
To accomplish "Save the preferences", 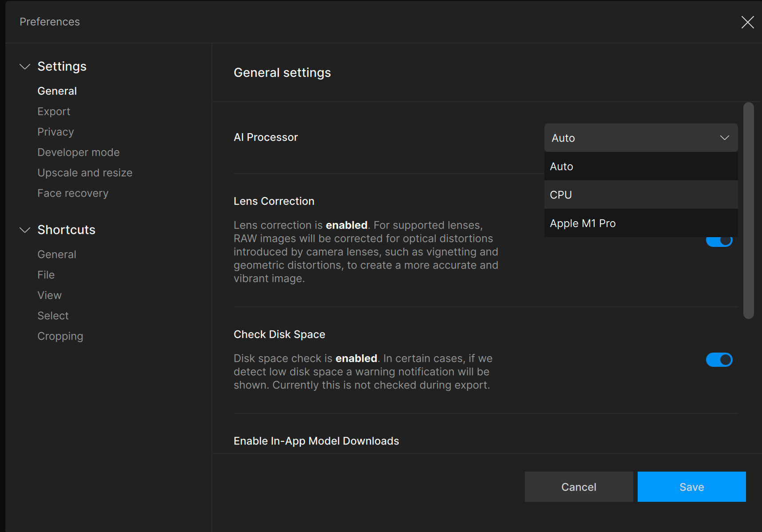I will coord(691,487).
